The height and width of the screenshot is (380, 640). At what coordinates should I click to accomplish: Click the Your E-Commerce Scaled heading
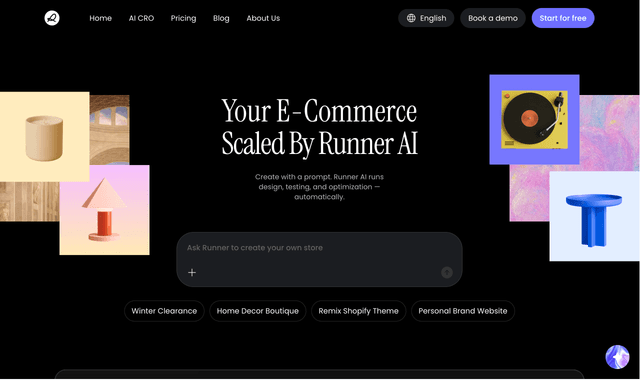point(320,127)
